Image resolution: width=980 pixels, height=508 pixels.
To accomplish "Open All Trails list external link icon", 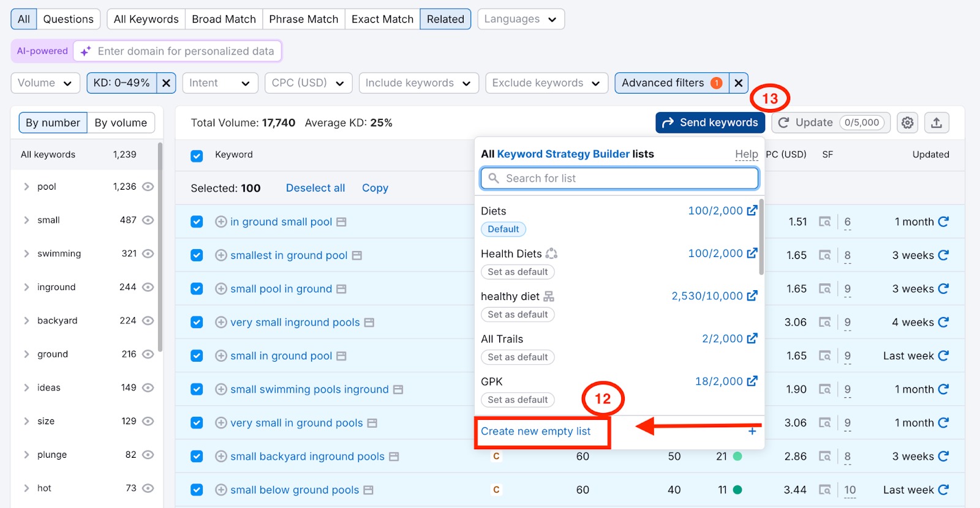I will click(x=752, y=338).
